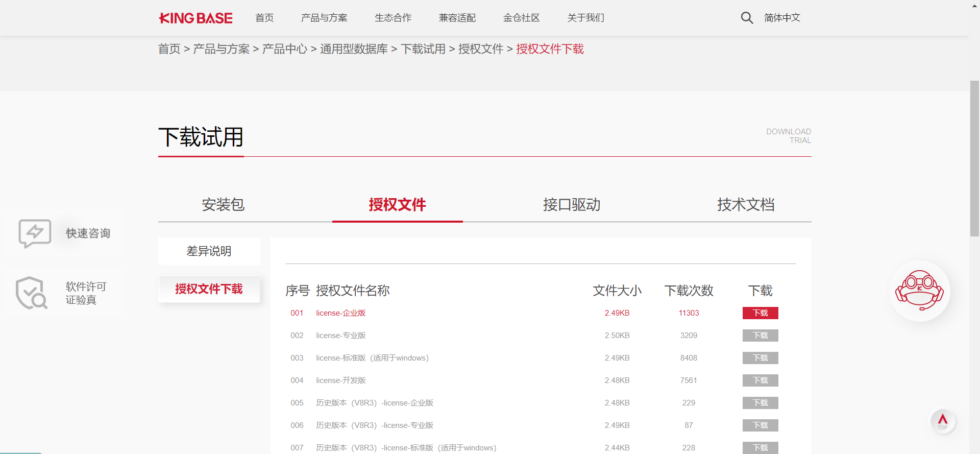Click the page's vertical scrollbar thumb
The width and height of the screenshot is (980, 454).
(x=974, y=158)
